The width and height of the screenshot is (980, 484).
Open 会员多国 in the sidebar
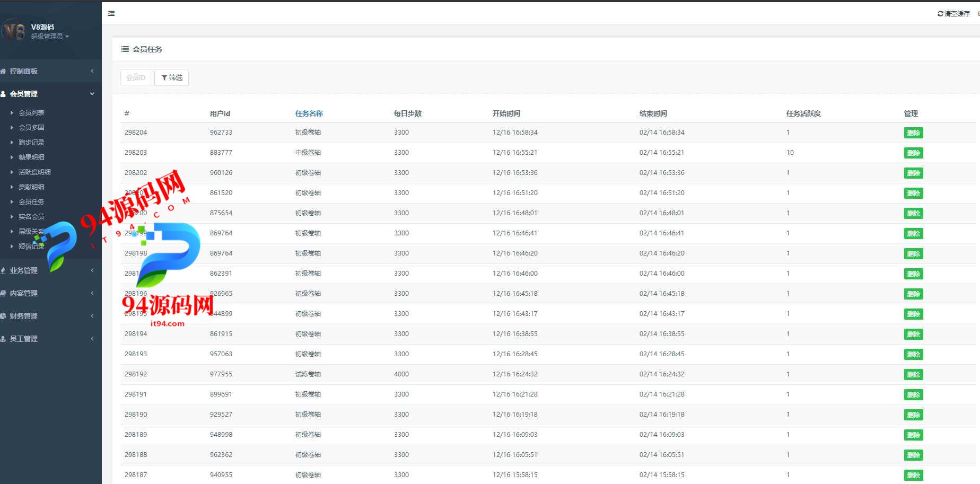click(31, 127)
